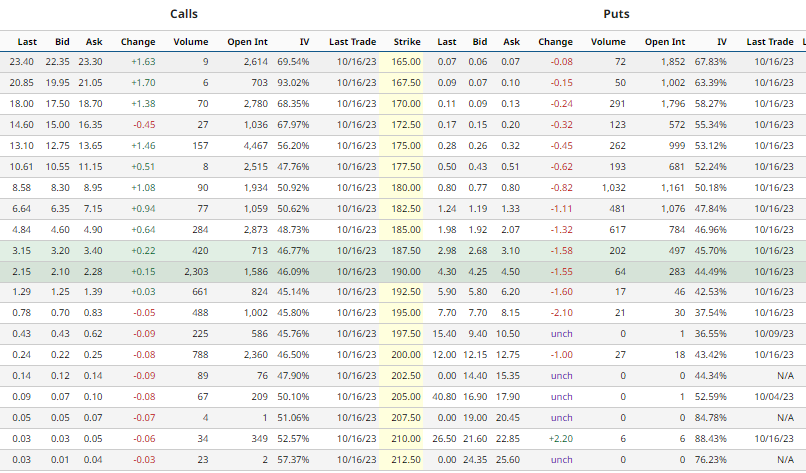Select the 177.50 strike cell

coord(401,167)
